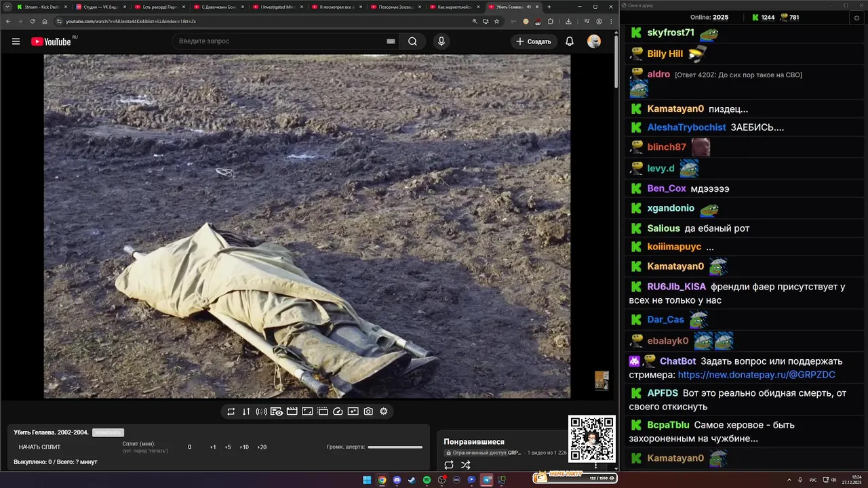
Task: Click the aspect-ratio frame icon in video toolbar
Action: coord(307,411)
